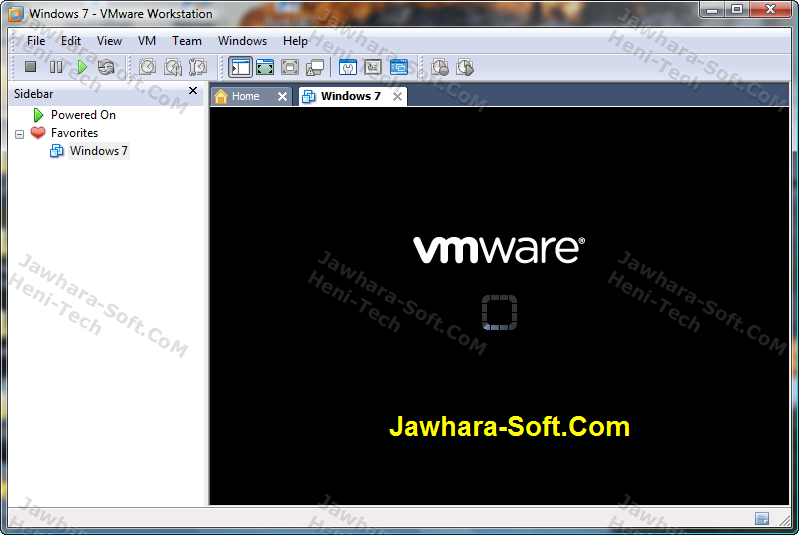Reset the virtual machine with the restart icon

[x=106, y=67]
